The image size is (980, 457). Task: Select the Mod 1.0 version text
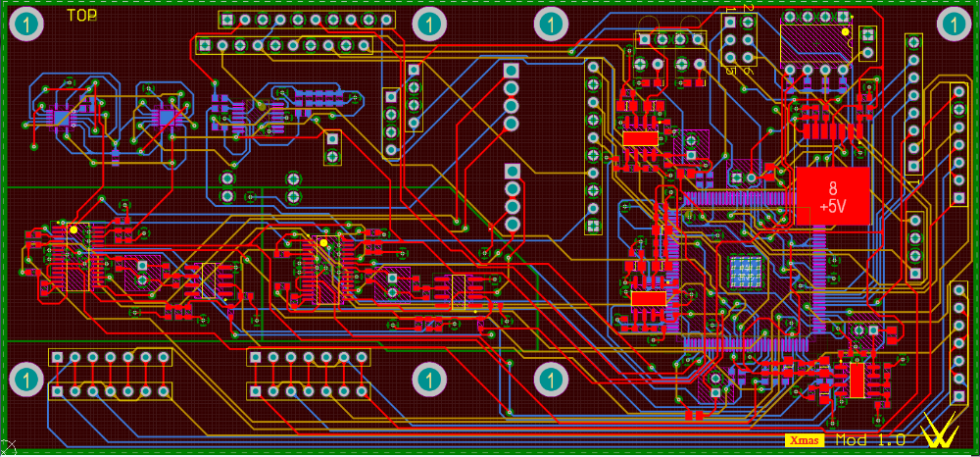point(870,440)
